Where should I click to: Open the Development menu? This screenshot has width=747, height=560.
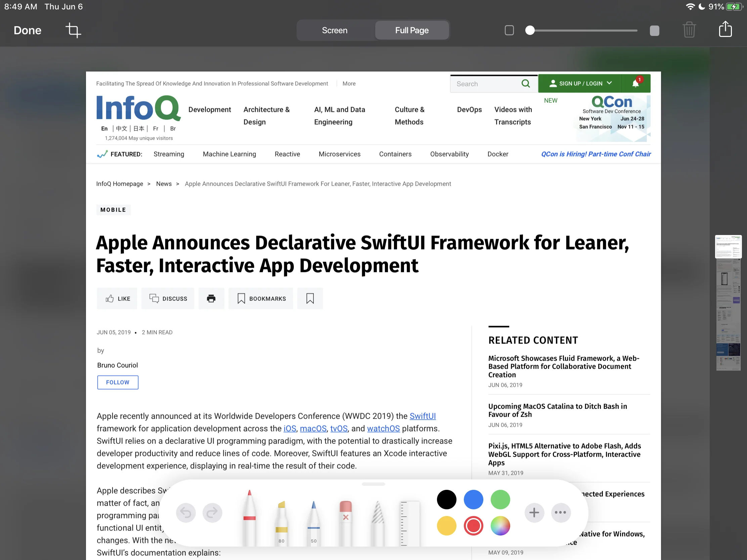coord(209,109)
